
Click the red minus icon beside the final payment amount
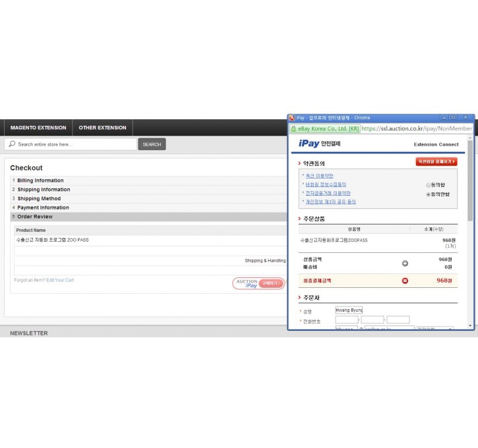pyautogui.click(x=405, y=281)
